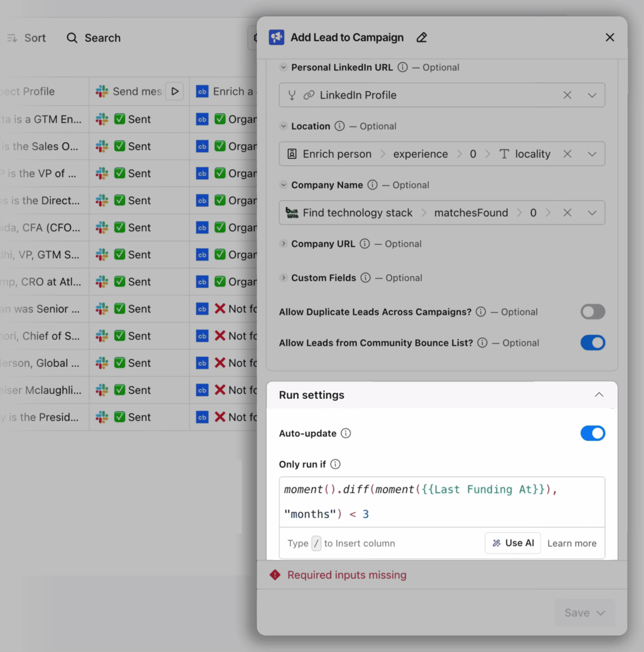
Task: Click info icon beside Custom Fields
Action: pos(365,278)
